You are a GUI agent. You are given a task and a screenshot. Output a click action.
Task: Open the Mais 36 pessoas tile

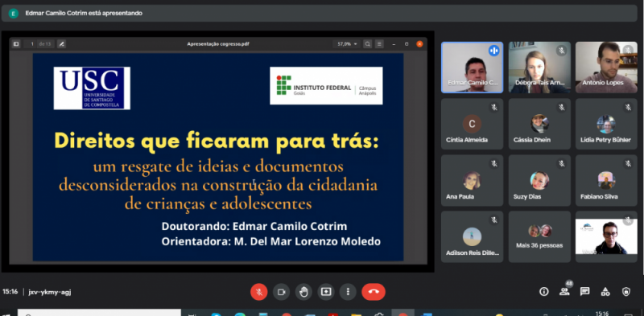[x=539, y=236]
